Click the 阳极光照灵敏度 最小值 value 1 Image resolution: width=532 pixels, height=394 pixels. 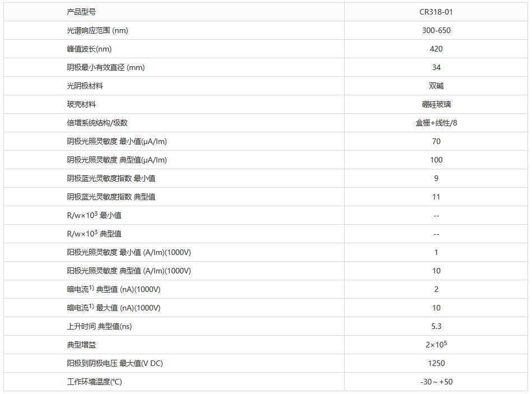click(x=436, y=252)
